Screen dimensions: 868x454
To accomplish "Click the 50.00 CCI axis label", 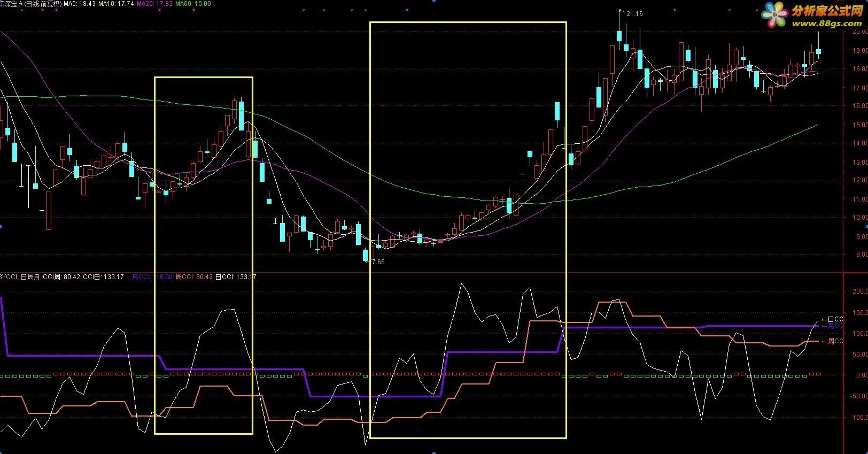I will [x=860, y=355].
